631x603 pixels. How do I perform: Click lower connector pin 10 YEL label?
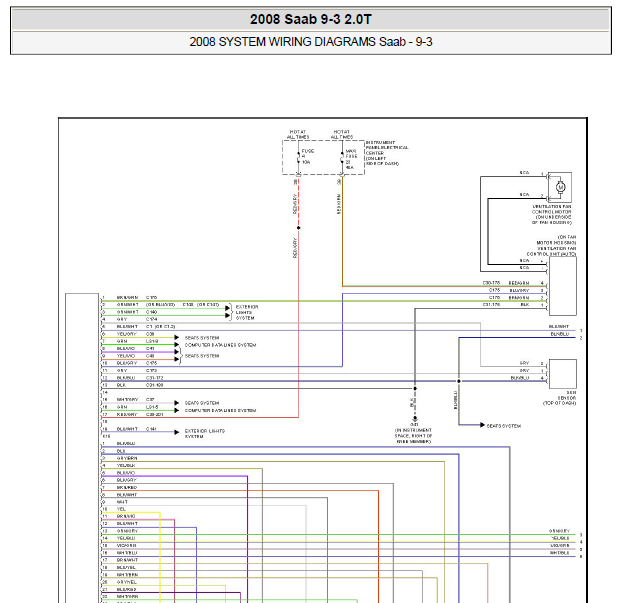pyautogui.click(x=121, y=509)
